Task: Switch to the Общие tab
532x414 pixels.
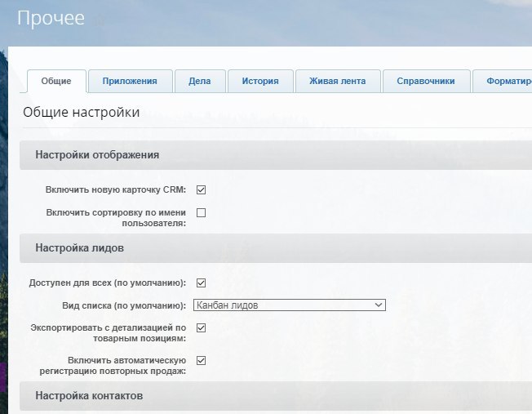Action: (57, 81)
